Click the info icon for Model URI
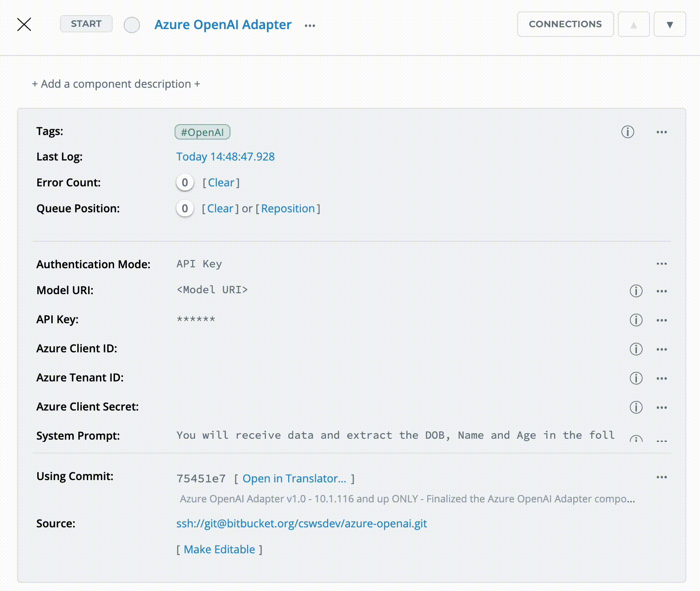The height and width of the screenshot is (591, 700). coord(636,291)
